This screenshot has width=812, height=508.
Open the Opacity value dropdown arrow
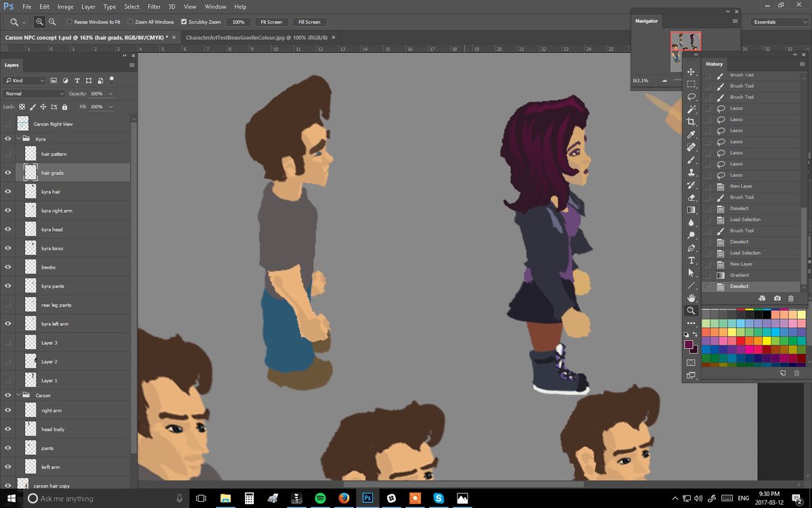click(110, 93)
